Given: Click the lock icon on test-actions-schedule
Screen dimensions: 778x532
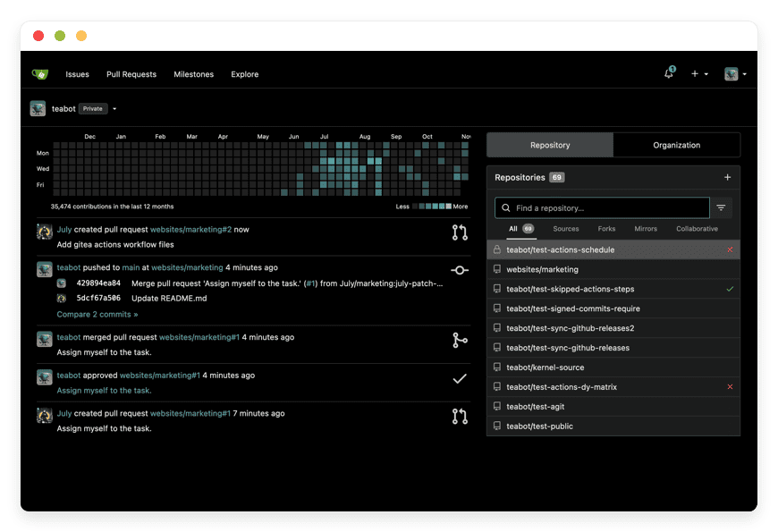Looking at the screenshot, I should tap(496, 249).
